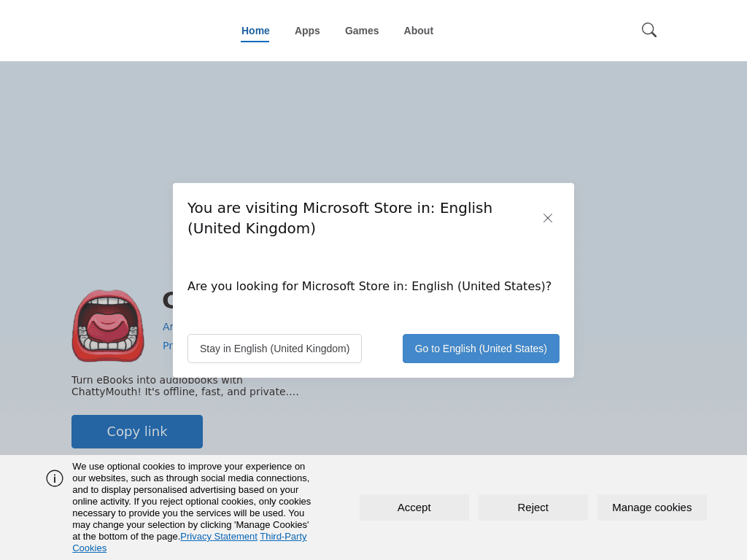Open the search magnifier icon

click(x=649, y=30)
